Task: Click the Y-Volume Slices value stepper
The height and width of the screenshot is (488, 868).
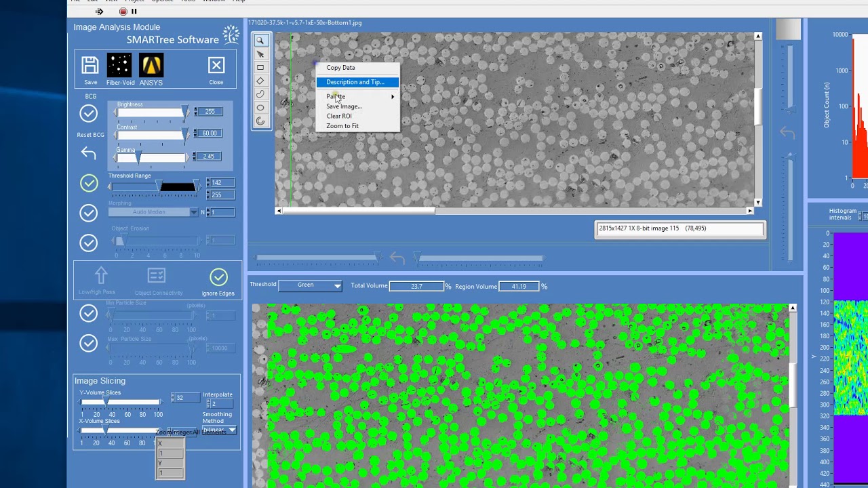Action: tap(174, 398)
